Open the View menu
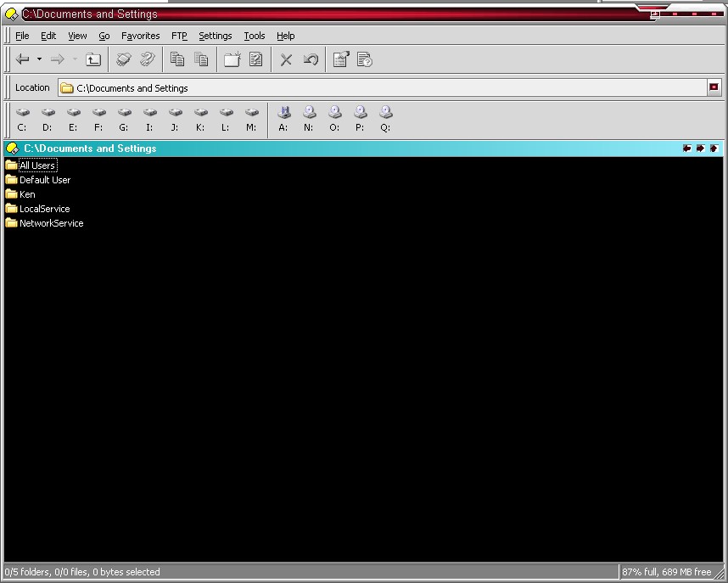The height and width of the screenshot is (583, 728). coord(77,36)
